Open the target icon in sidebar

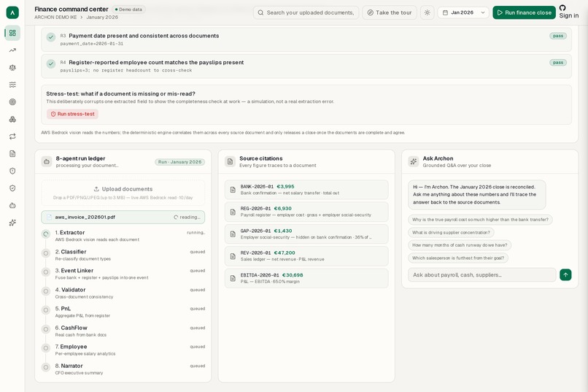(12, 102)
